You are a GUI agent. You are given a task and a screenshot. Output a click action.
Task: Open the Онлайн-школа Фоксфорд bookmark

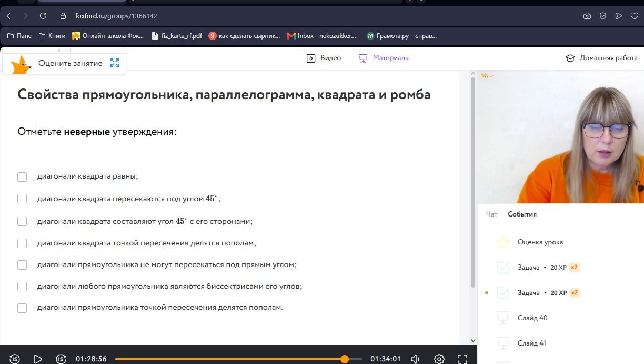[108, 36]
